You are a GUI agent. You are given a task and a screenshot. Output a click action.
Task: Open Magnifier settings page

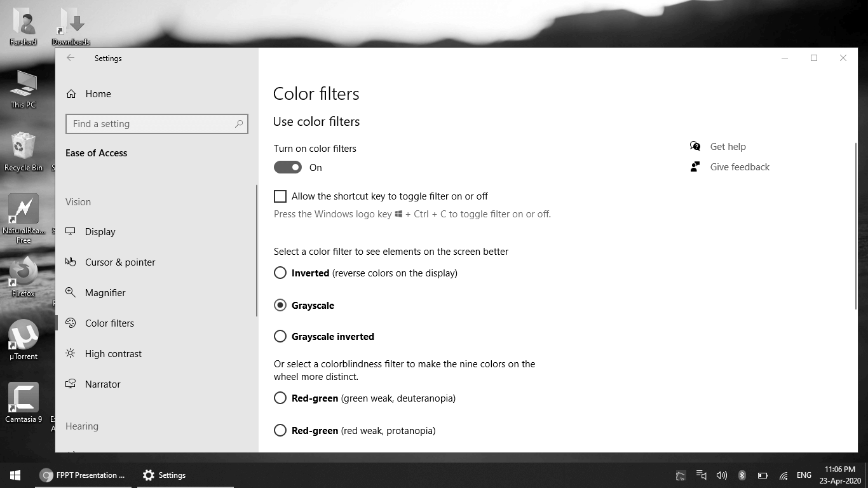point(105,293)
